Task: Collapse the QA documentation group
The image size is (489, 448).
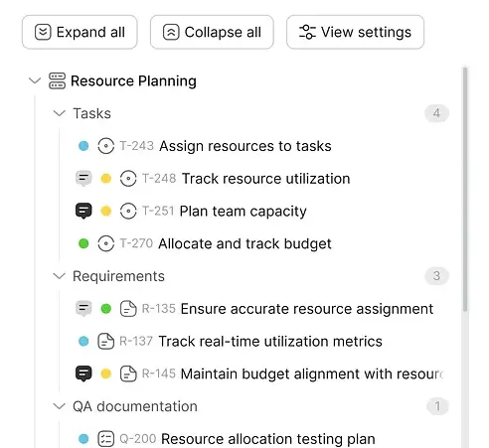Action: pyautogui.click(x=60, y=406)
